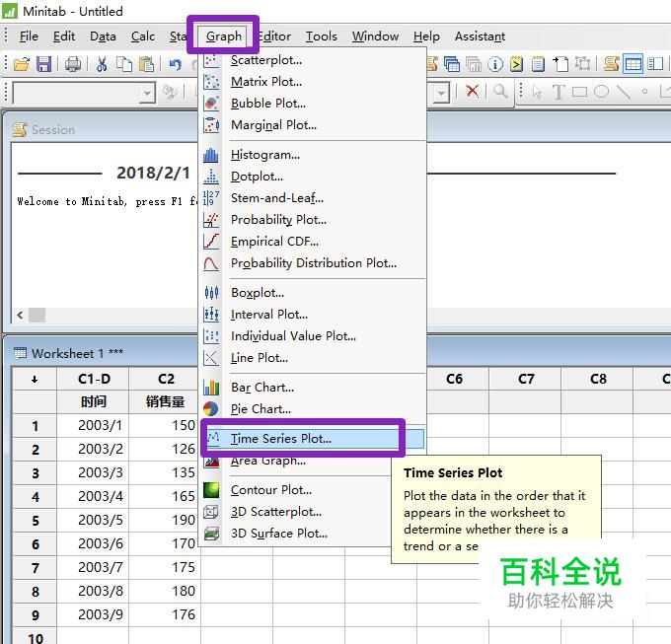Choose Probability Distribution Plot entry

click(313, 262)
